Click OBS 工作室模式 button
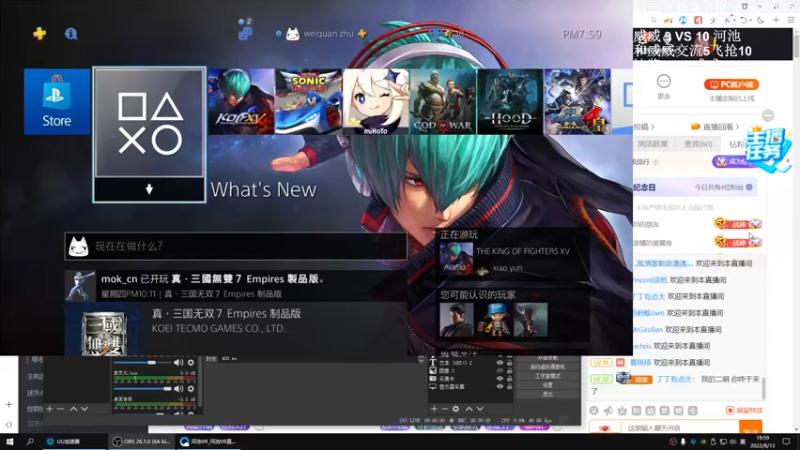800x450 pixels. point(547,376)
